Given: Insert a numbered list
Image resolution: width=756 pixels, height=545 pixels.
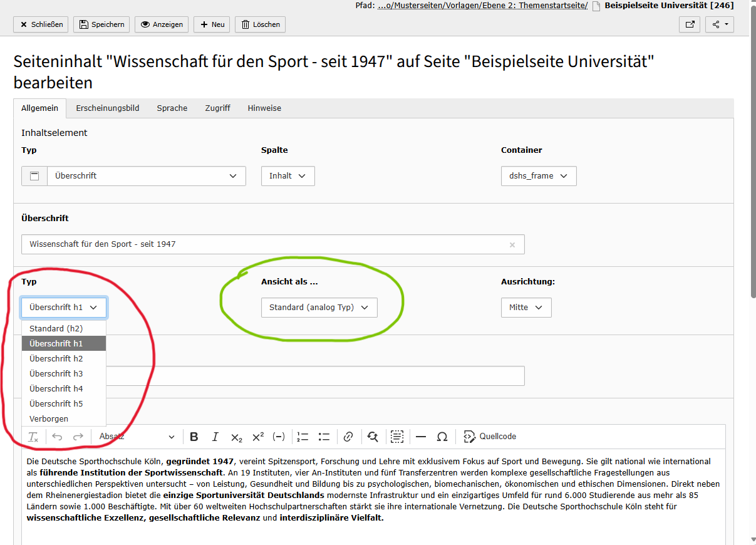Looking at the screenshot, I should pos(303,437).
